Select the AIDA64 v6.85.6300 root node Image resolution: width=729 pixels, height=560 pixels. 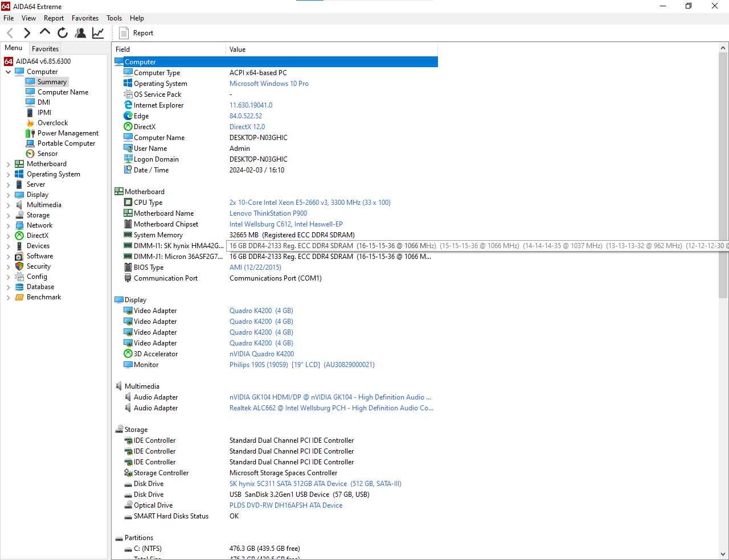pyautogui.click(x=43, y=61)
